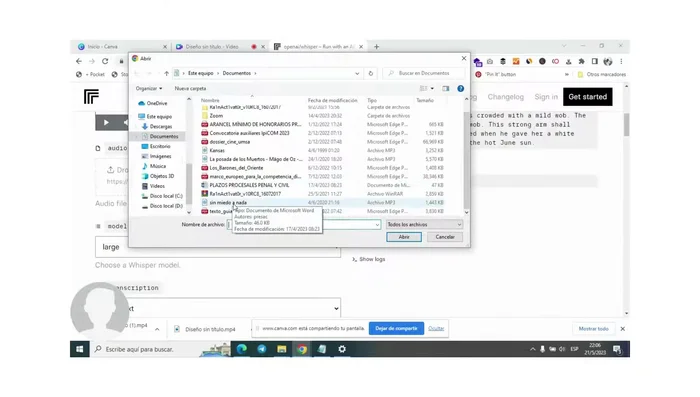Expand Show logs on the page
700x397 pixels.
[368, 259]
